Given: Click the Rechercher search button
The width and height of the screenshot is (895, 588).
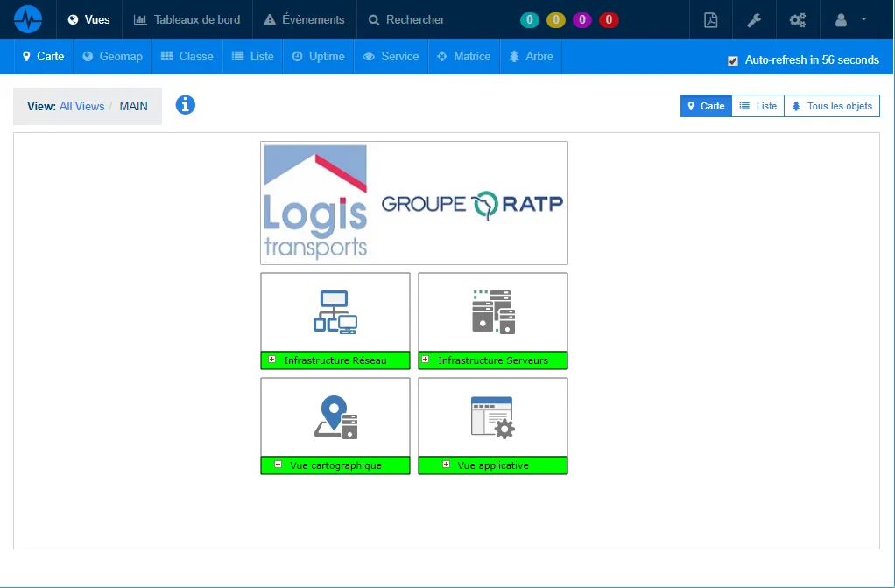Looking at the screenshot, I should click(x=406, y=19).
